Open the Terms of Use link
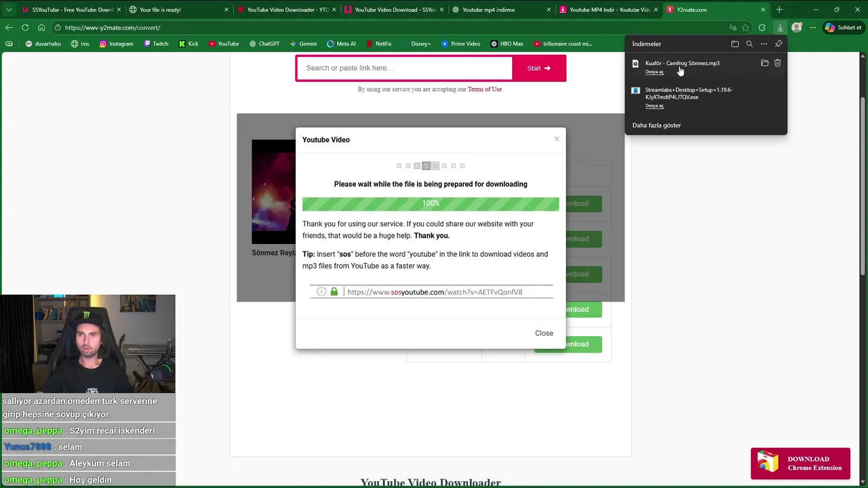The width and height of the screenshot is (868, 488). [484, 89]
